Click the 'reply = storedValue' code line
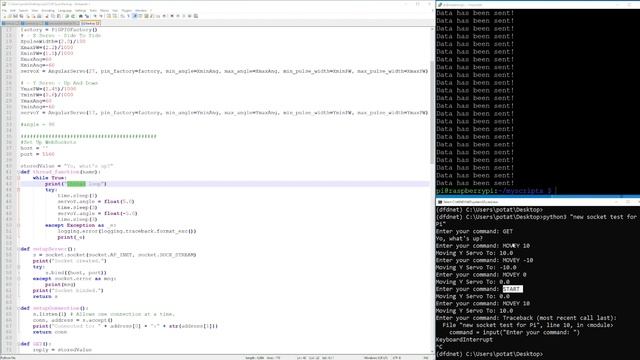 coord(62,350)
